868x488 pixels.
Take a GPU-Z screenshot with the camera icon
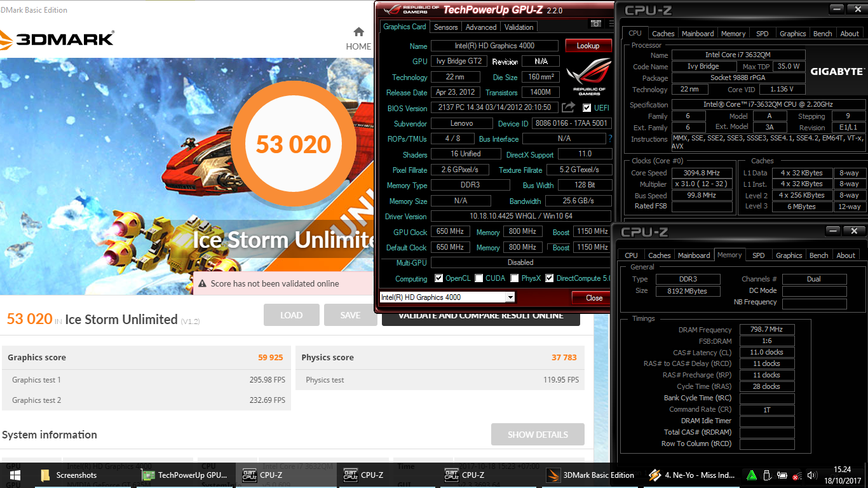[595, 24]
